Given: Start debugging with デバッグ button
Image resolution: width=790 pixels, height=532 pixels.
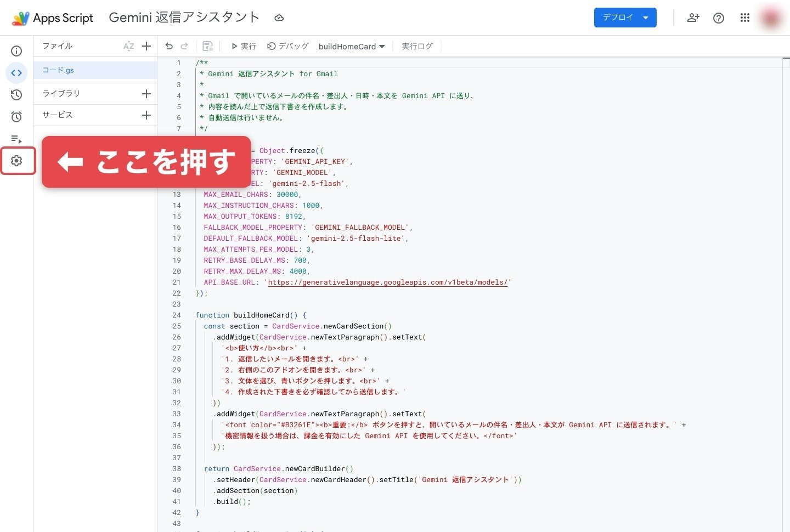Looking at the screenshot, I should point(288,47).
